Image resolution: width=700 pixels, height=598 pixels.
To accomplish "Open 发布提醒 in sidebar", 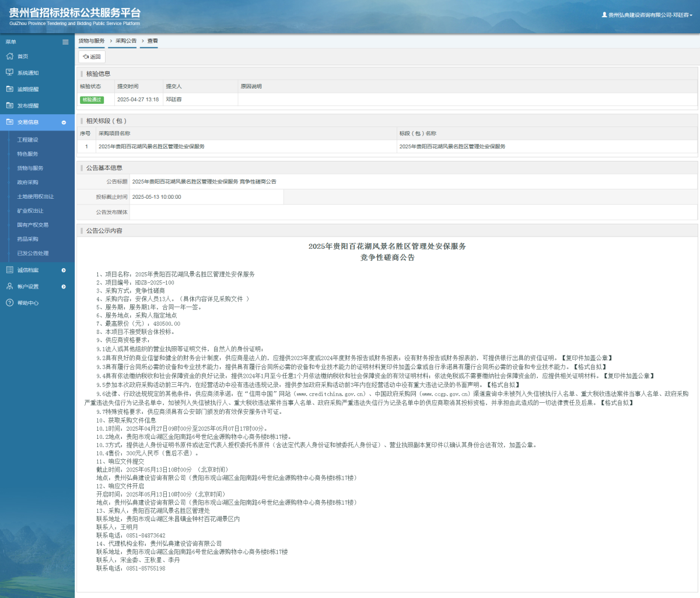I will [28, 105].
